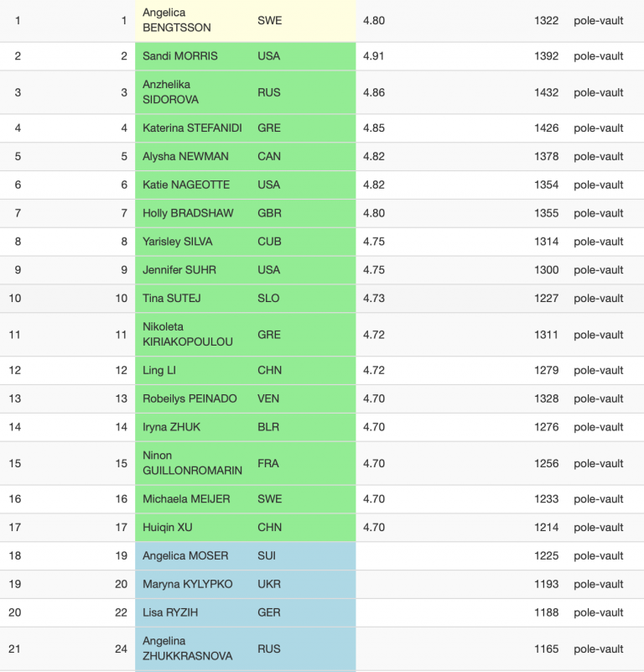Image resolution: width=644 pixels, height=672 pixels.
Task: Click athlete name Angelica BENGTSSON
Action: [177, 20]
